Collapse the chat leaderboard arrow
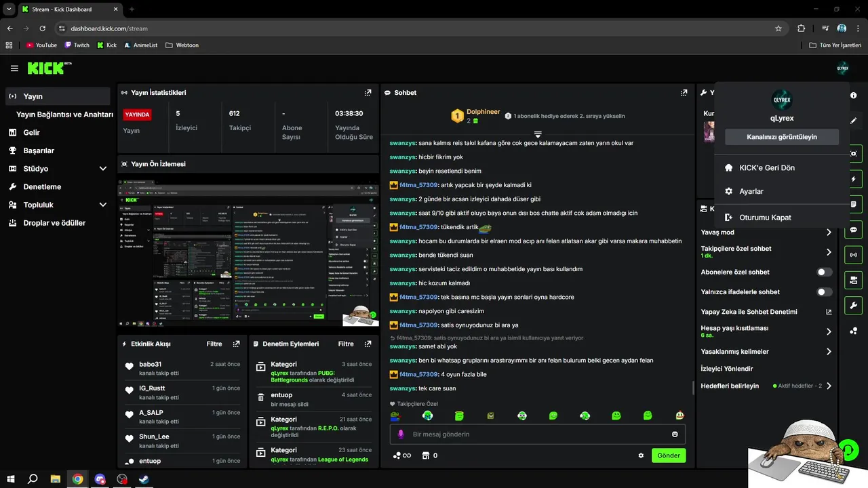 tap(537, 134)
